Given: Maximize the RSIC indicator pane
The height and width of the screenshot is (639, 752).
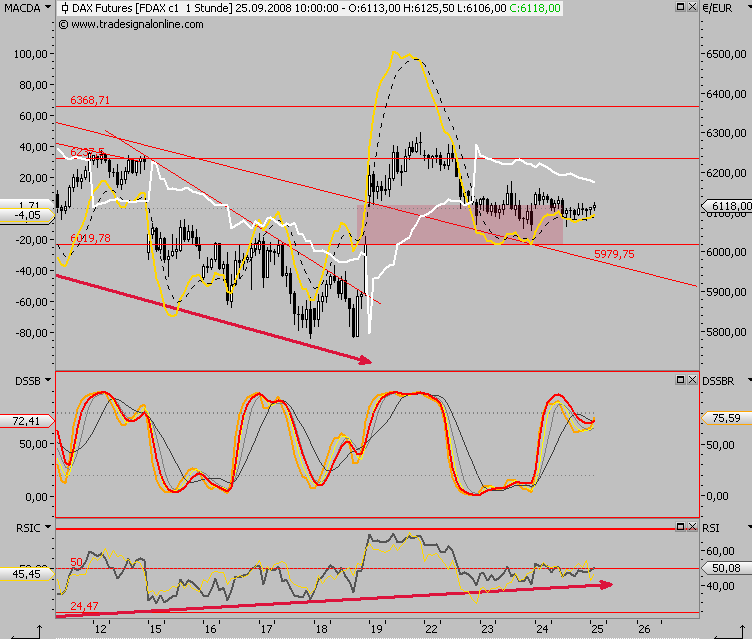Looking at the screenshot, I should pyautogui.click(x=680, y=527).
